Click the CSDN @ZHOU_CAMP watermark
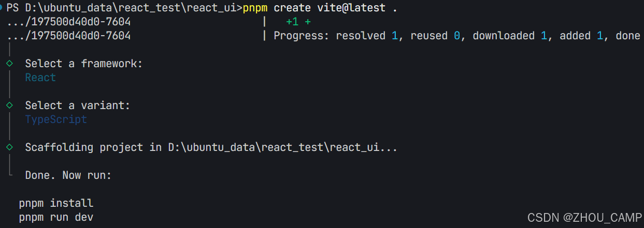644x228 pixels. (x=580, y=218)
